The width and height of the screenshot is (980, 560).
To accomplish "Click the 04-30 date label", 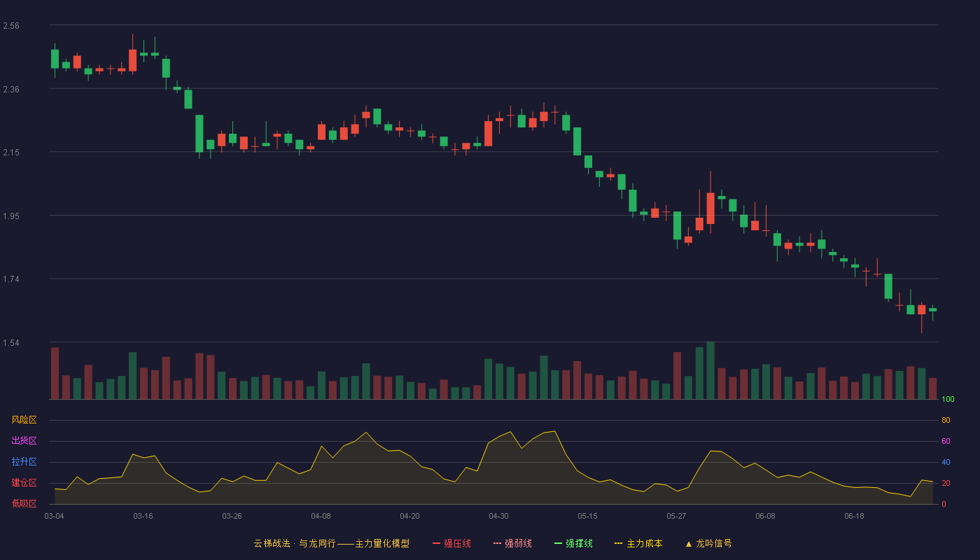I will (498, 516).
